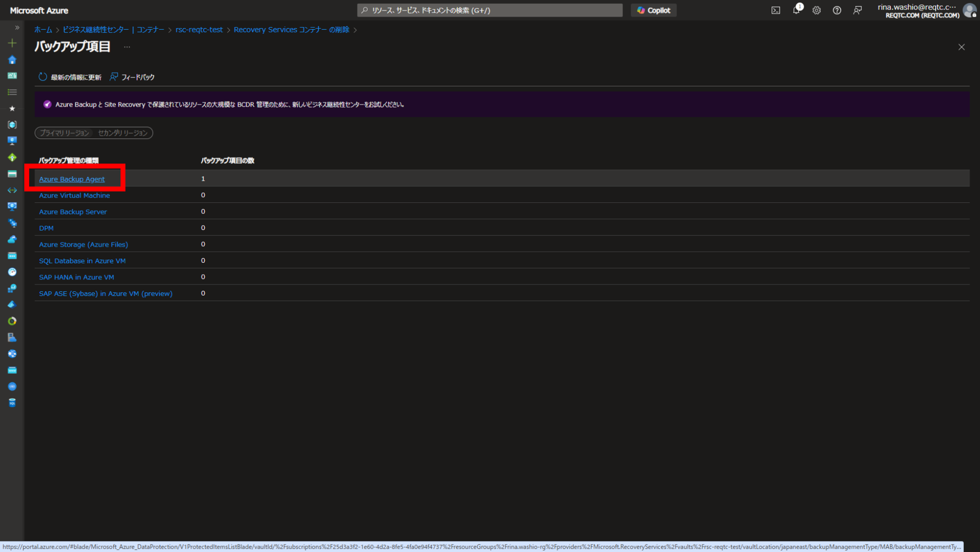The image size is (980, 552).
Task: Click the Create a resource plus icon
Action: tap(12, 43)
